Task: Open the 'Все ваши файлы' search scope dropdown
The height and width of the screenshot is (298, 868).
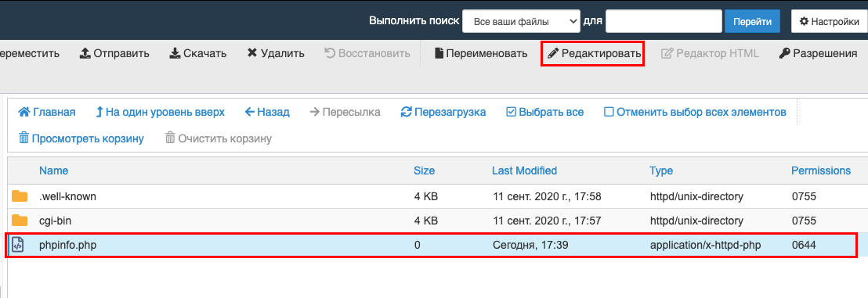Action: tap(521, 22)
